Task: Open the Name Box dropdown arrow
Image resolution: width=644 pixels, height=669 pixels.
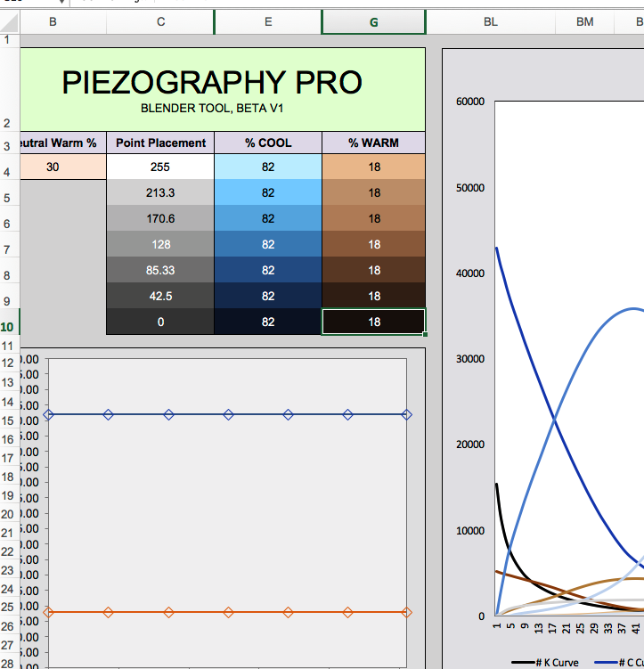Action: pos(61,3)
